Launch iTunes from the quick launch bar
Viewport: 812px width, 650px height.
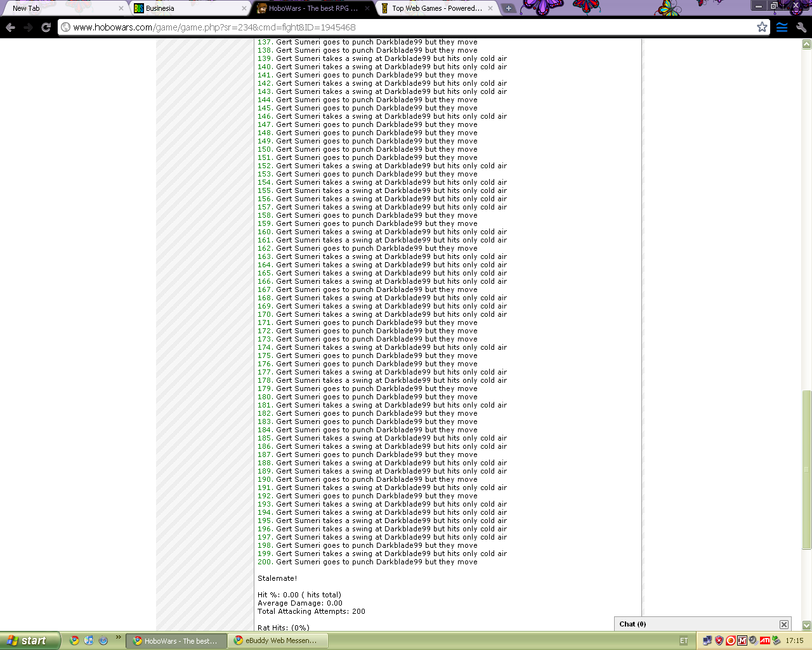[89, 640]
